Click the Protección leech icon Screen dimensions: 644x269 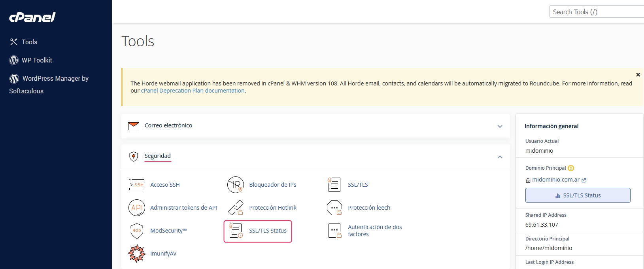334,208
